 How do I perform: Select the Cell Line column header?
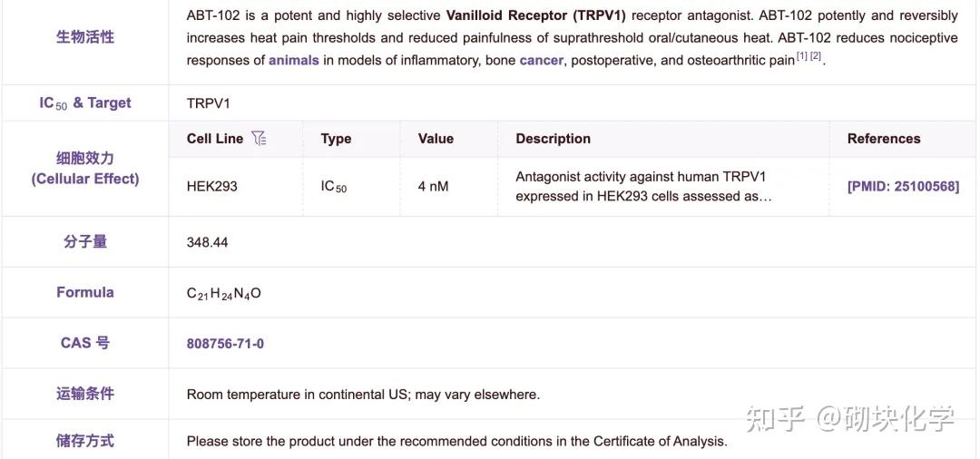(215, 139)
